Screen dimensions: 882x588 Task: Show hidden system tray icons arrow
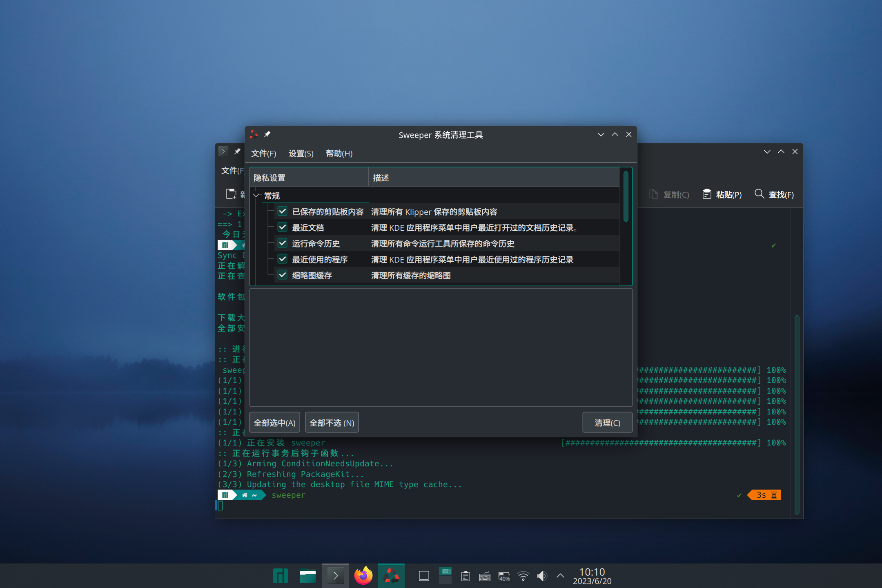pos(561,576)
